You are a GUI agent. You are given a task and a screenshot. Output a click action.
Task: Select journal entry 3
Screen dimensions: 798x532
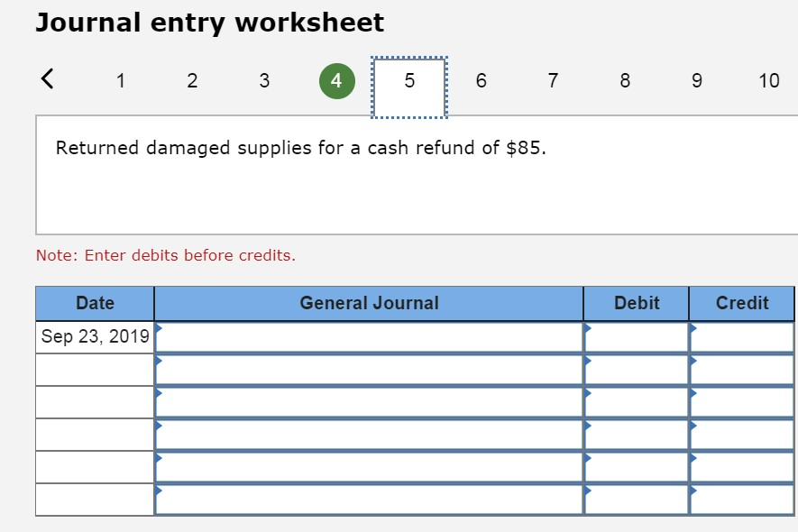click(264, 80)
